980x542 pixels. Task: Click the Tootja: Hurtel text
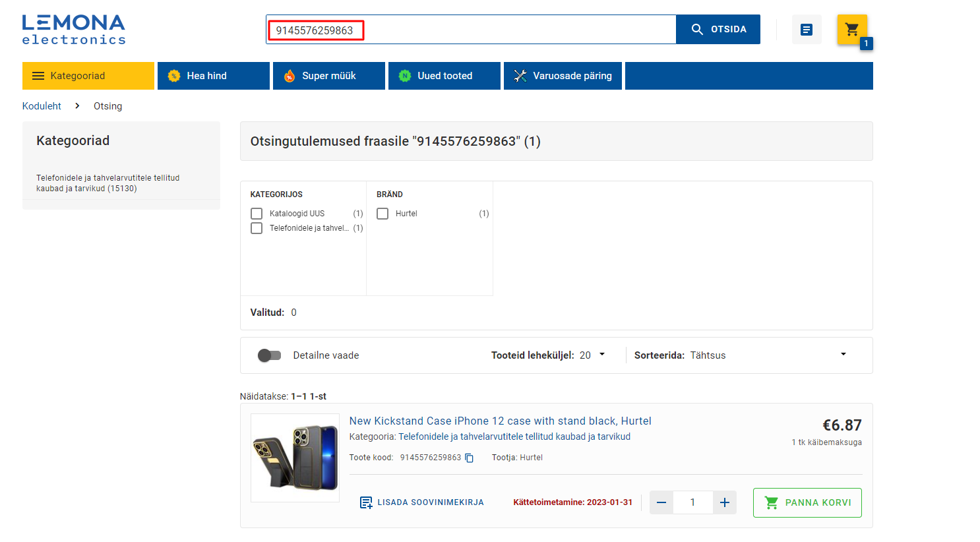click(x=517, y=458)
